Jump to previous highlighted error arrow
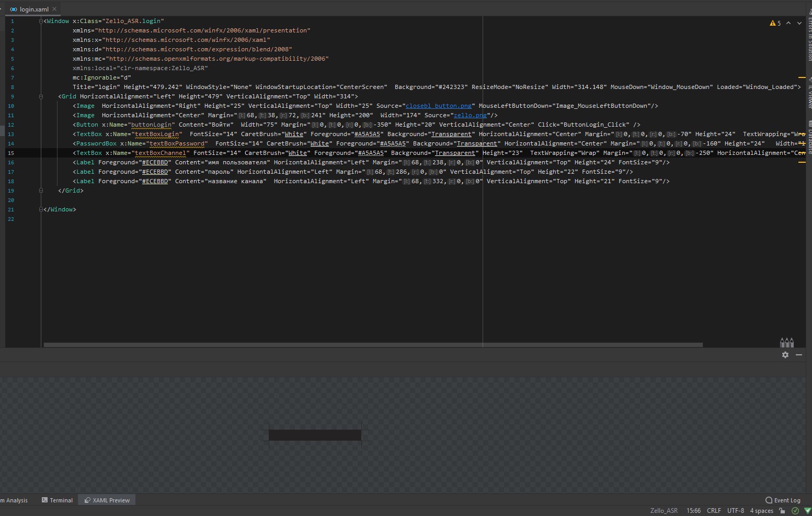Screen dimensions: 812x516 pos(788,23)
